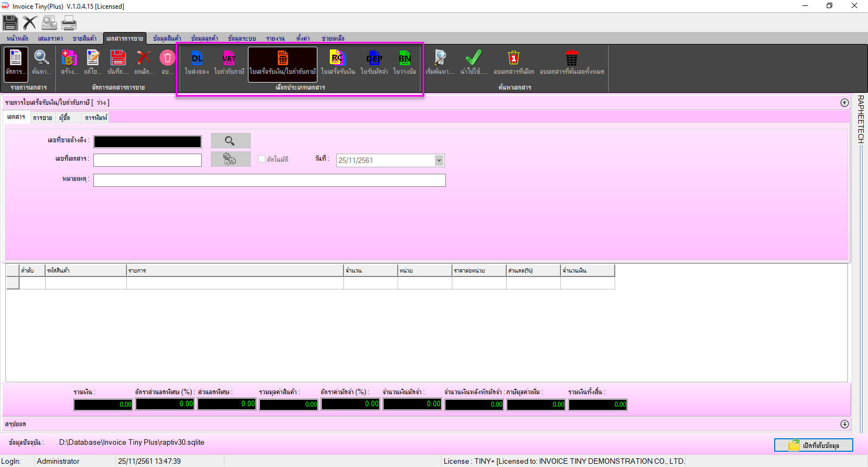Image resolution: width=868 pixels, height=467 pixels.
Task: Open the ตั้งค่า menu tab
Action: pyautogui.click(x=303, y=39)
